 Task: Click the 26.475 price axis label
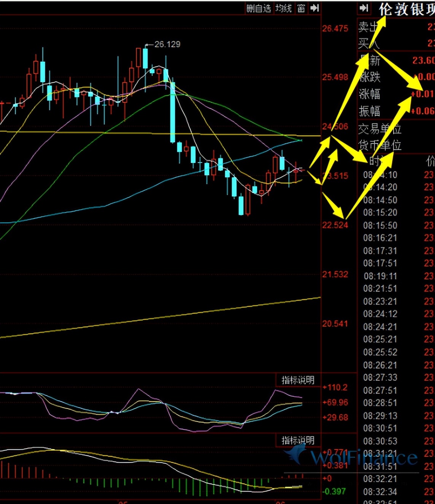[335, 29]
